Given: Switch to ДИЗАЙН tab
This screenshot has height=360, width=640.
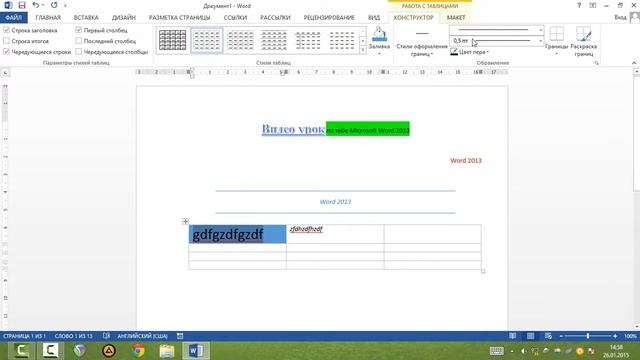Looking at the screenshot, I should [124, 18].
